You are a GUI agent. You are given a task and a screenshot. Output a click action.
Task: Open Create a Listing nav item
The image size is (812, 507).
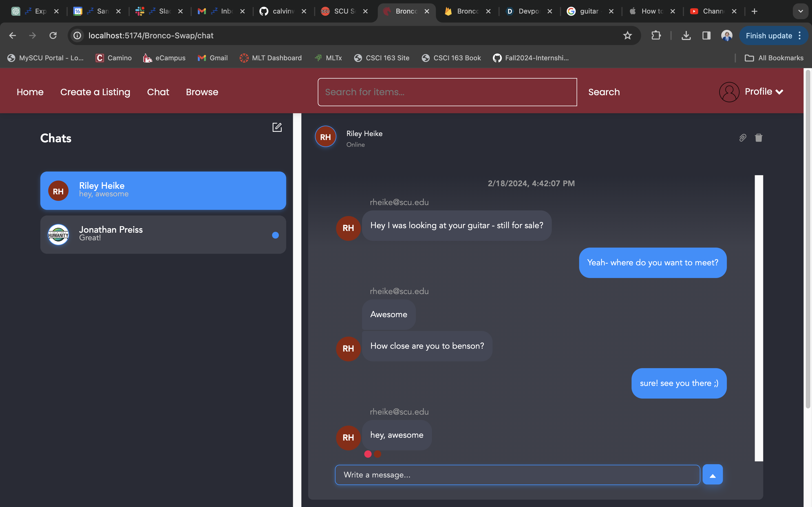pos(95,92)
